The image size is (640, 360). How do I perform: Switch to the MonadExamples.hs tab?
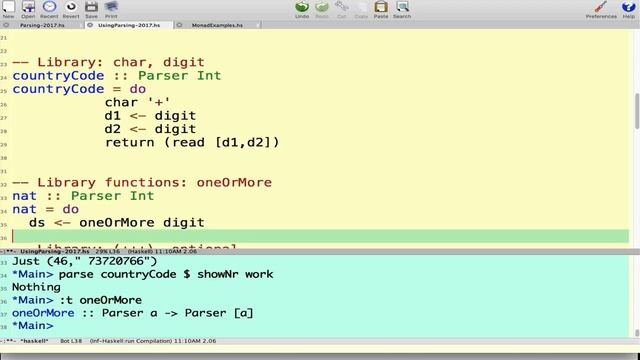217,25
